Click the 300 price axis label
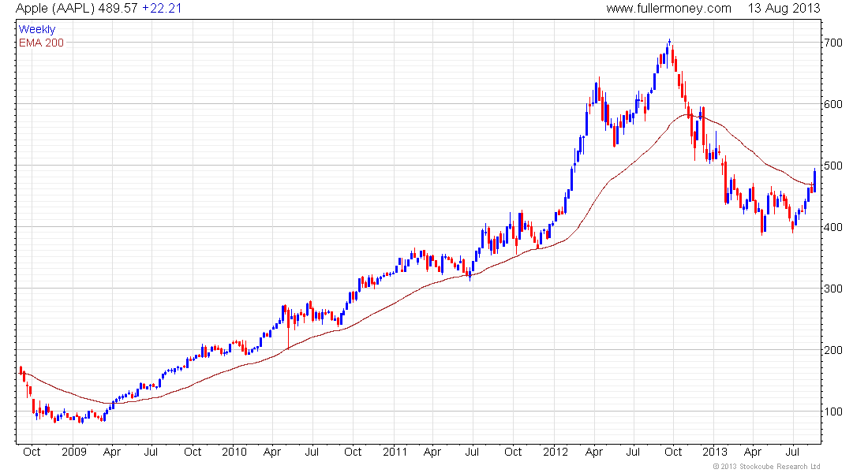The image size is (868, 473). pos(832,289)
